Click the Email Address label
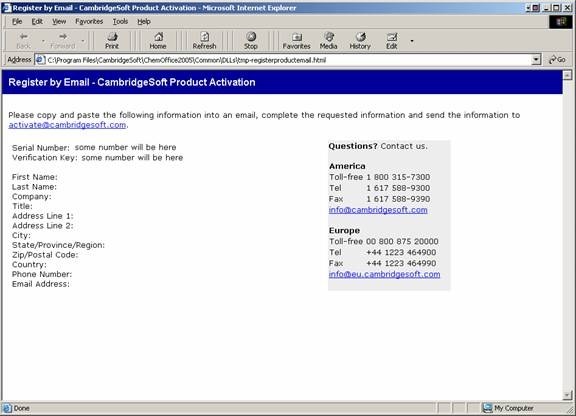Screen dimensions: 576x416 pos(40,284)
